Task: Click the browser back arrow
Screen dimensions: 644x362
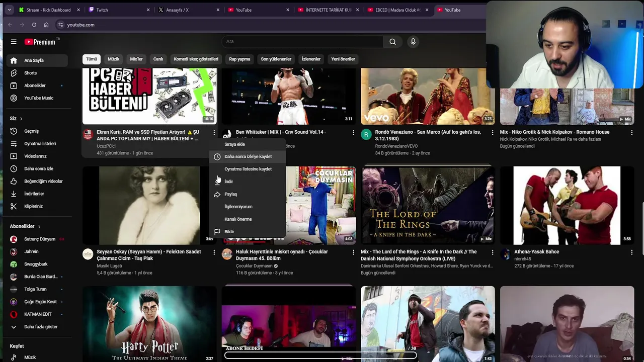Action: pos(10,25)
